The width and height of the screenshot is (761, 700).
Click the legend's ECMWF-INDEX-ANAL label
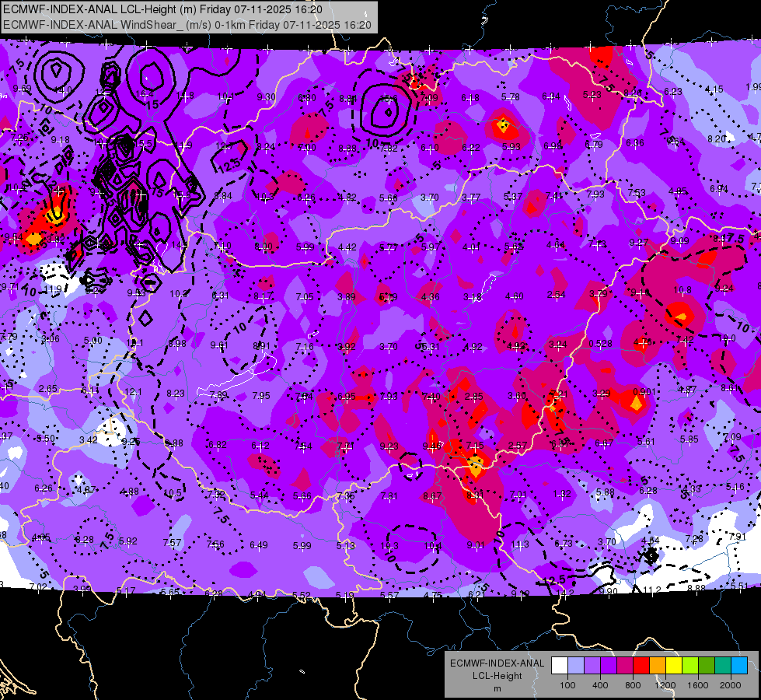[497, 663]
